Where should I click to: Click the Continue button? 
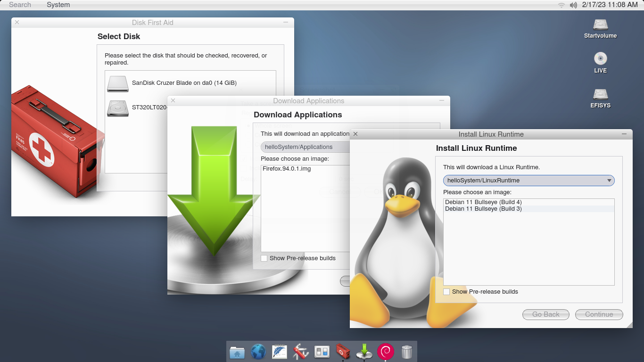tap(599, 314)
